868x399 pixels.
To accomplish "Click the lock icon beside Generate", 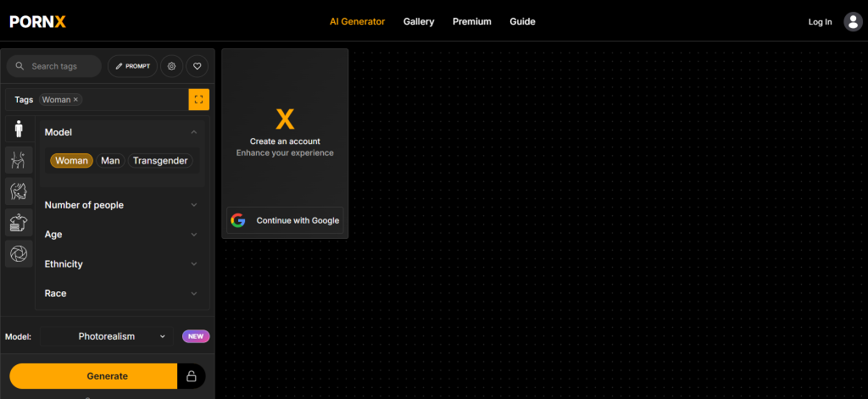I will [191, 376].
